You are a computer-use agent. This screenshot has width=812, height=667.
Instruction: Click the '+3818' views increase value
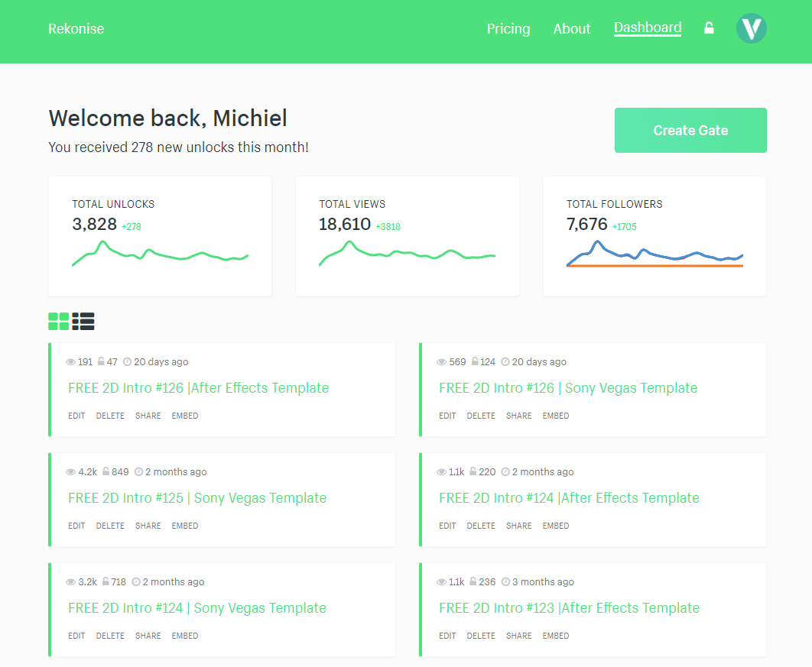388,227
